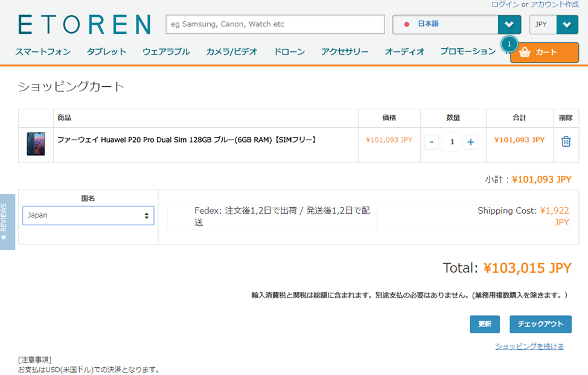Image resolution: width=588 pixels, height=375 pixels.
Task: Open the アクセサリー menu
Action: point(345,52)
